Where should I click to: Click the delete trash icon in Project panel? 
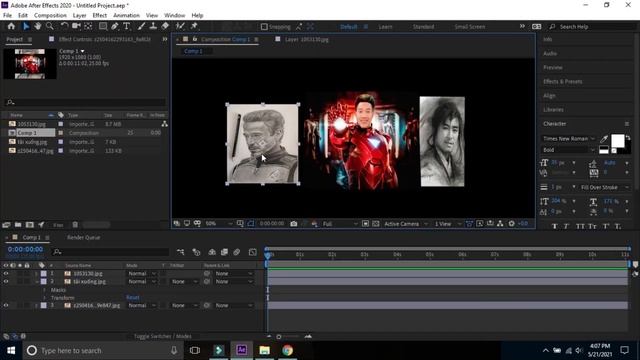point(75,224)
